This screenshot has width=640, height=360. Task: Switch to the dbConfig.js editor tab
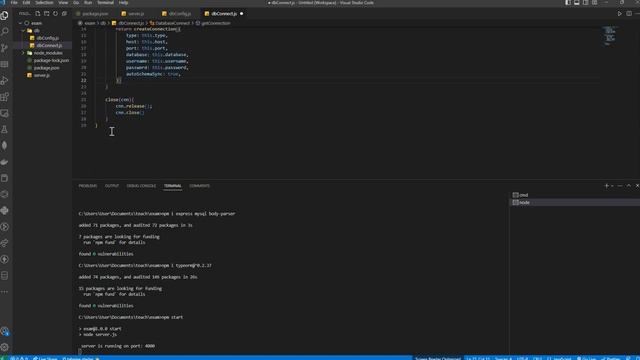179,13
